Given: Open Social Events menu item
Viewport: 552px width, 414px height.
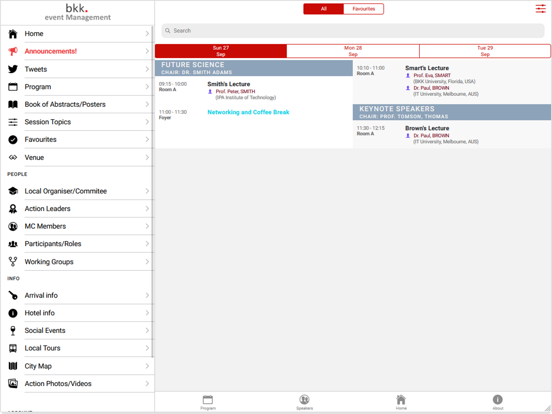Looking at the screenshot, I should (x=77, y=331).
